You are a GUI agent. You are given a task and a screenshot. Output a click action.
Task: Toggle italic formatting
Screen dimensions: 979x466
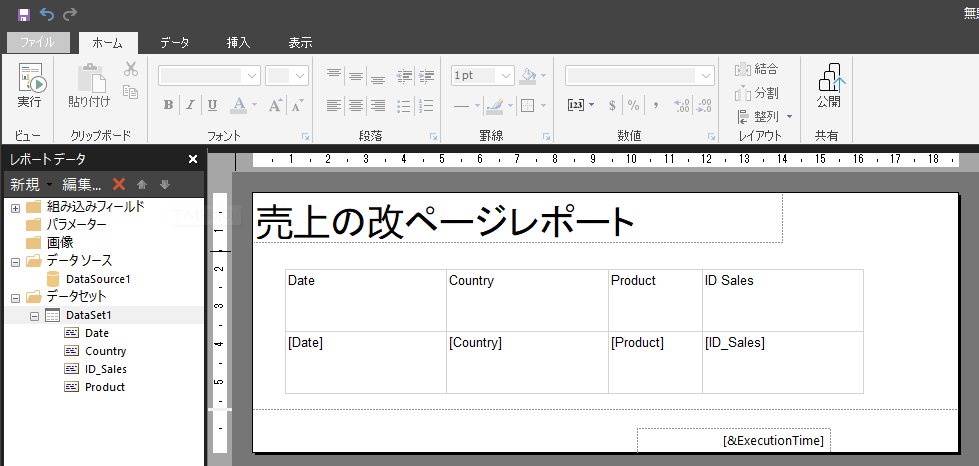click(x=190, y=105)
